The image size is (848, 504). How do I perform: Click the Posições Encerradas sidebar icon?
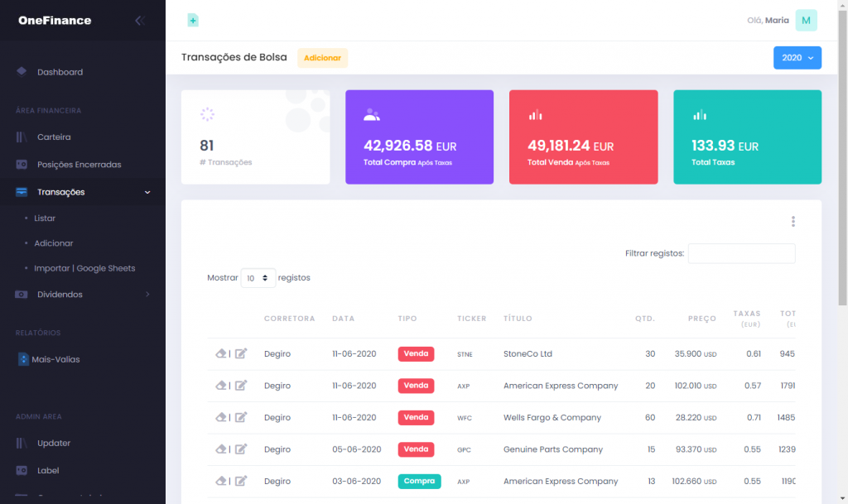[x=22, y=164]
